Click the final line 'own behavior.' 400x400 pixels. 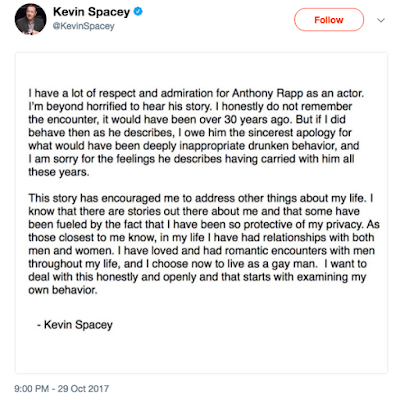click(63, 290)
